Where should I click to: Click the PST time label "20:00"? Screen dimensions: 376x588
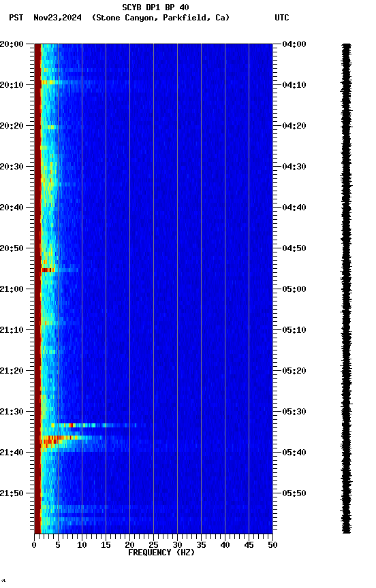click(12, 44)
